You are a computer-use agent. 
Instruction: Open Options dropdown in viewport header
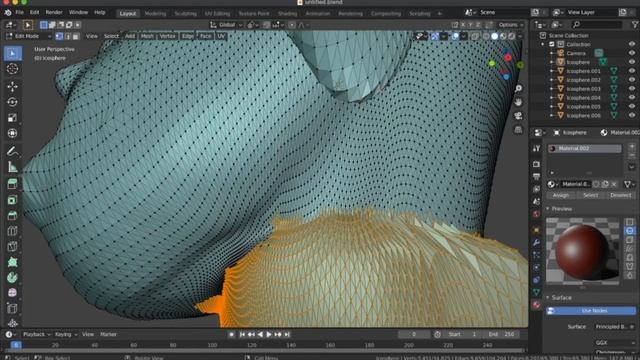[x=511, y=25]
